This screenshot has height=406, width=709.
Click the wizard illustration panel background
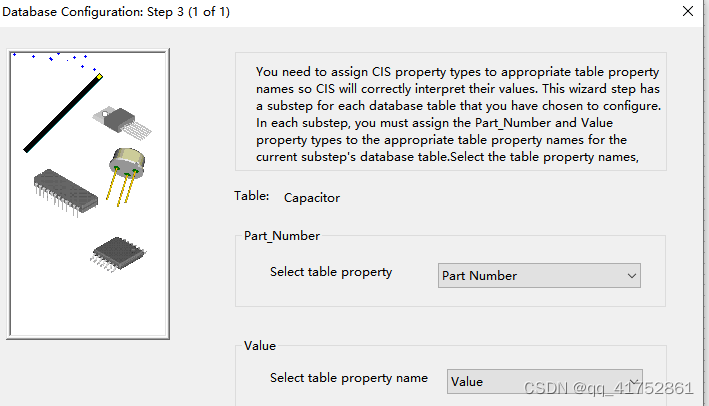(x=54, y=298)
